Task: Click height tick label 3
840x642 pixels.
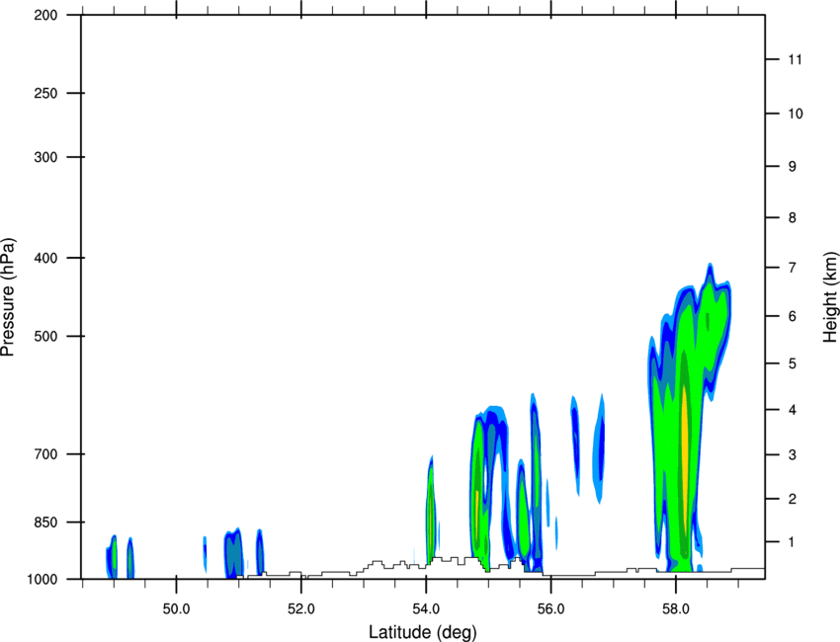Action: (x=793, y=455)
